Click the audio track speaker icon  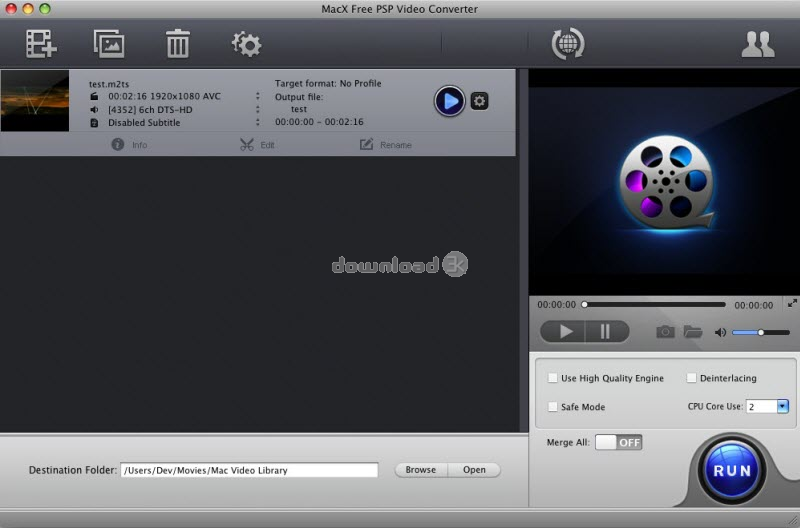pyautogui.click(x=94, y=110)
